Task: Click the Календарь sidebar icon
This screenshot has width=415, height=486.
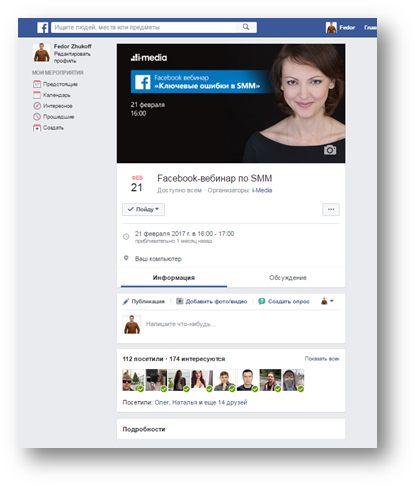Action: [x=37, y=95]
